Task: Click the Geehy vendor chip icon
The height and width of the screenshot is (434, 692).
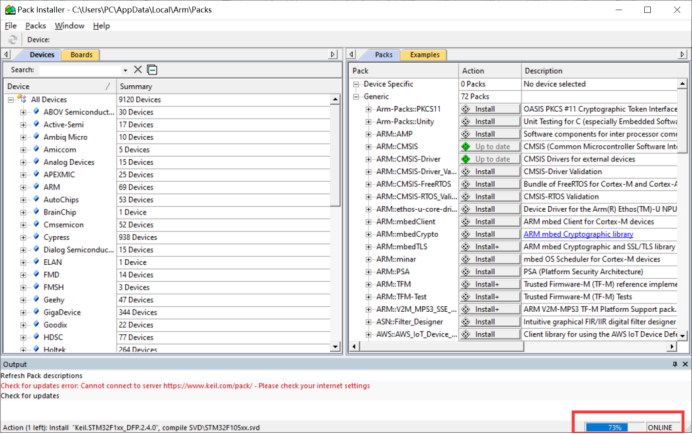Action: coord(36,300)
